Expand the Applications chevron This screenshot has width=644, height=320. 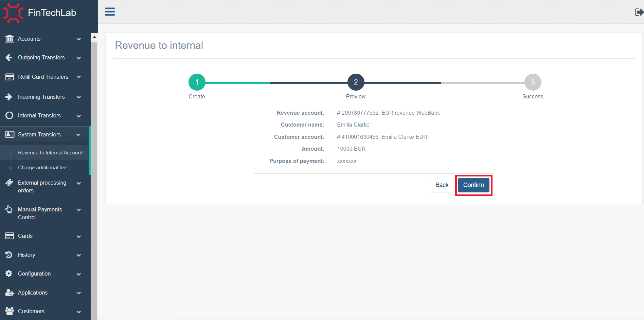pos(79,293)
